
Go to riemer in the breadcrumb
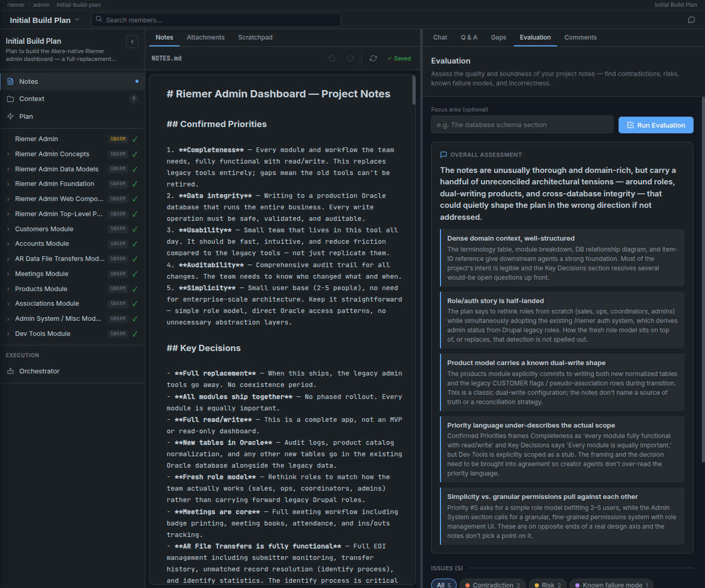(16, 5)
